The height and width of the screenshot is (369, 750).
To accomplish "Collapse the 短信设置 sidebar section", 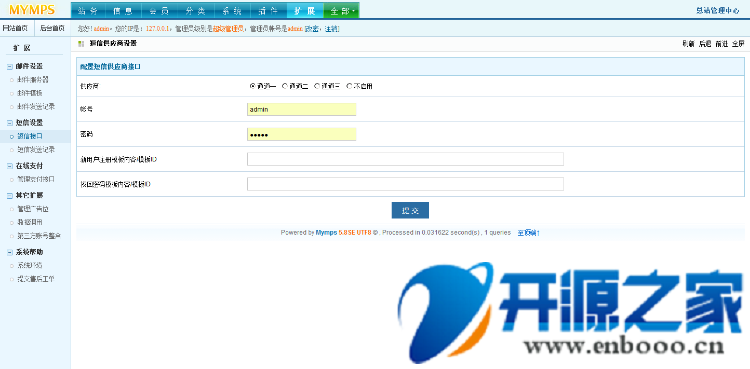I will click(x=10, y=123).
